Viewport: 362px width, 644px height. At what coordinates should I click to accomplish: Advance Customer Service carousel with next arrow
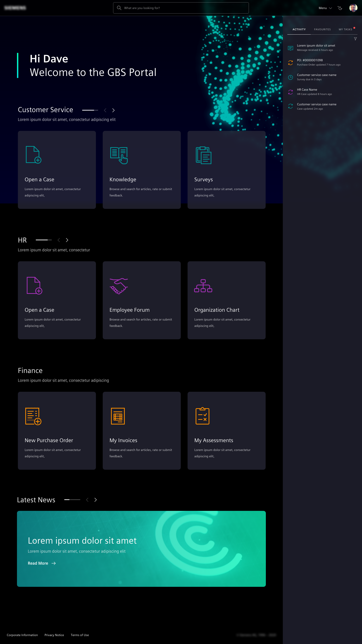[x=113, y=110]
